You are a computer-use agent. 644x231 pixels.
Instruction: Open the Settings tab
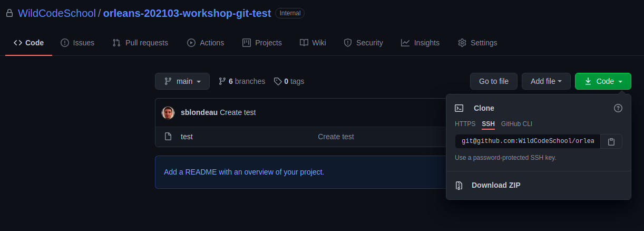pos(477,43)
